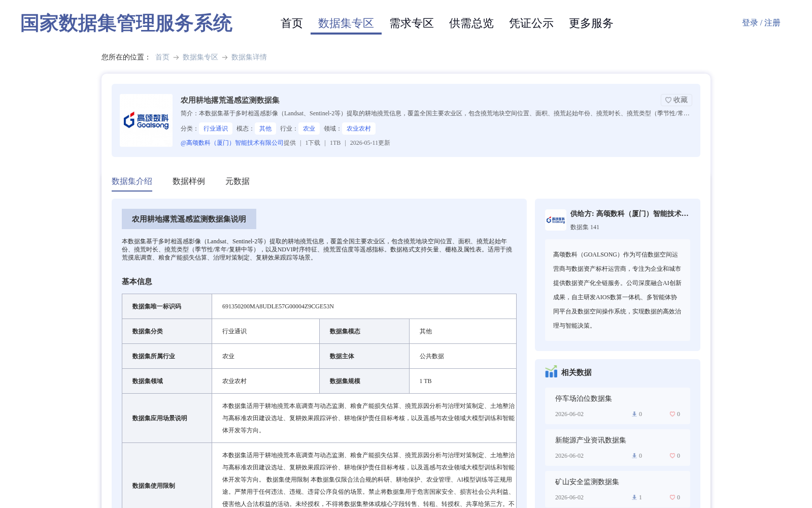Click the download icon for 停车场泊位数据集
Viewport: 812px width, 508px height.
(x=634, y=414)
